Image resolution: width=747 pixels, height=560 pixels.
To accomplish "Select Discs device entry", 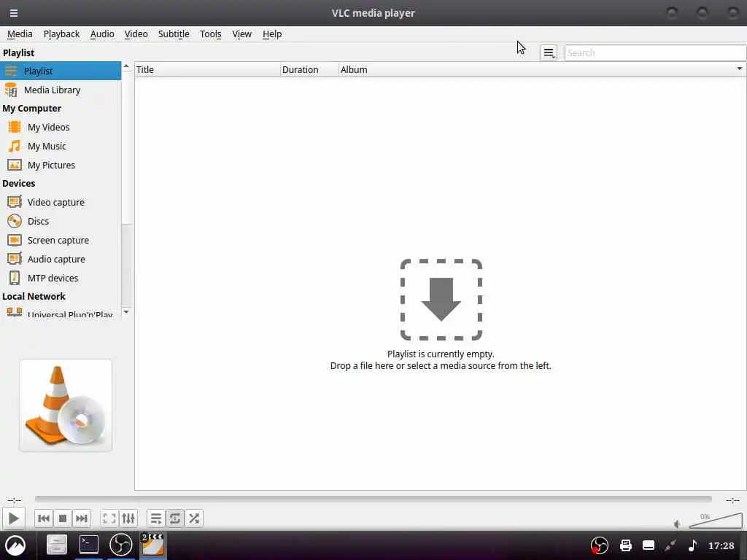I will click(x=61, y=222).
